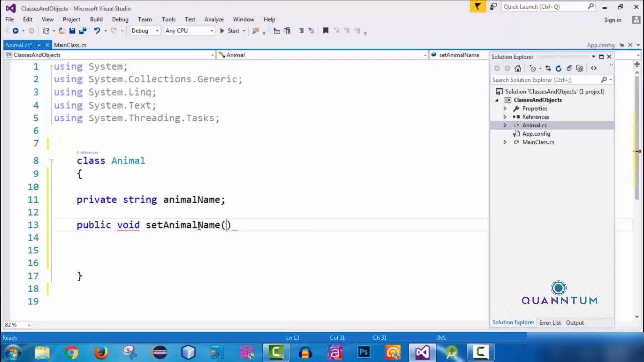Click the Windows Start orb

click(x=13, y=352)
